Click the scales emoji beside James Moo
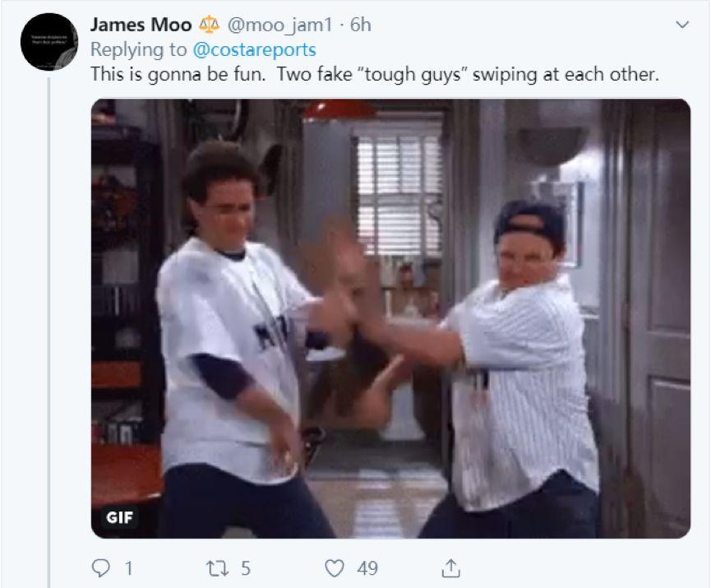 point(209,25)
